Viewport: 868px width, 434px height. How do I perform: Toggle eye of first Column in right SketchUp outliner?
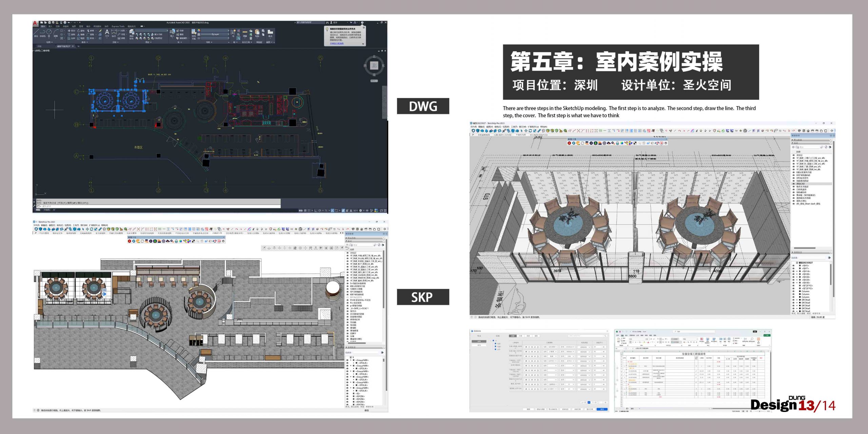793,291
